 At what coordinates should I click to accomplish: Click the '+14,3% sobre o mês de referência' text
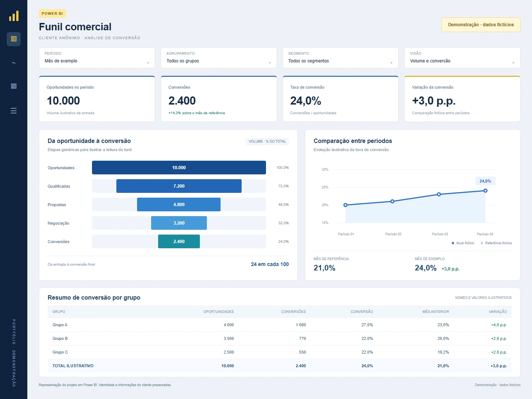[x=197, y=113]
